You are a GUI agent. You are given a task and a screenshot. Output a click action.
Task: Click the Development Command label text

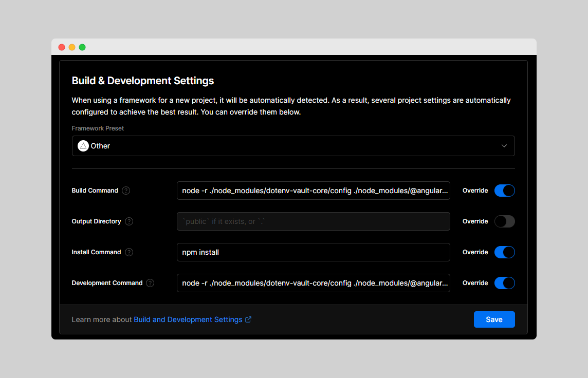click(x=107, y=283)
